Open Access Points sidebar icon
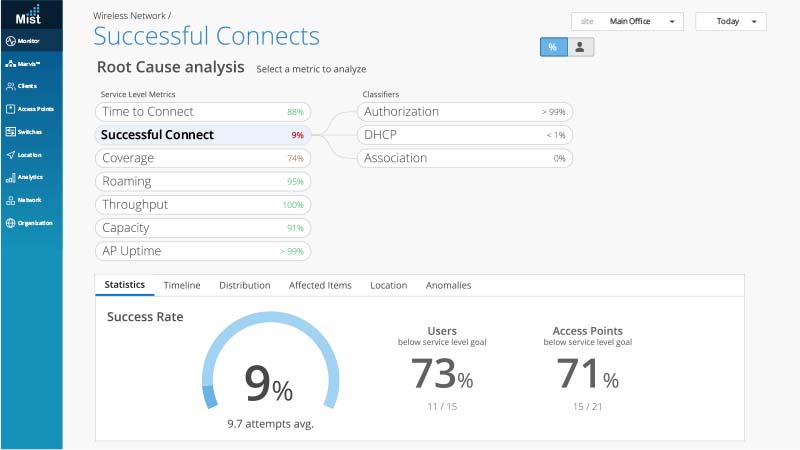 tap(11, 109)
